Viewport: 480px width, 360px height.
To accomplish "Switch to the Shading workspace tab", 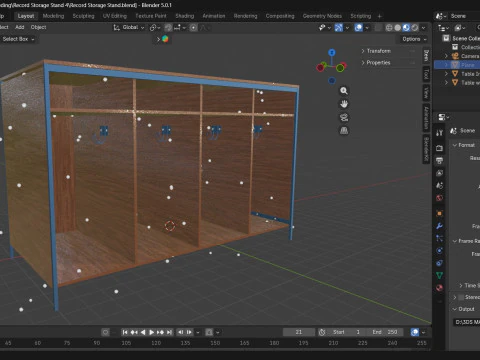I will coord(185,16).
